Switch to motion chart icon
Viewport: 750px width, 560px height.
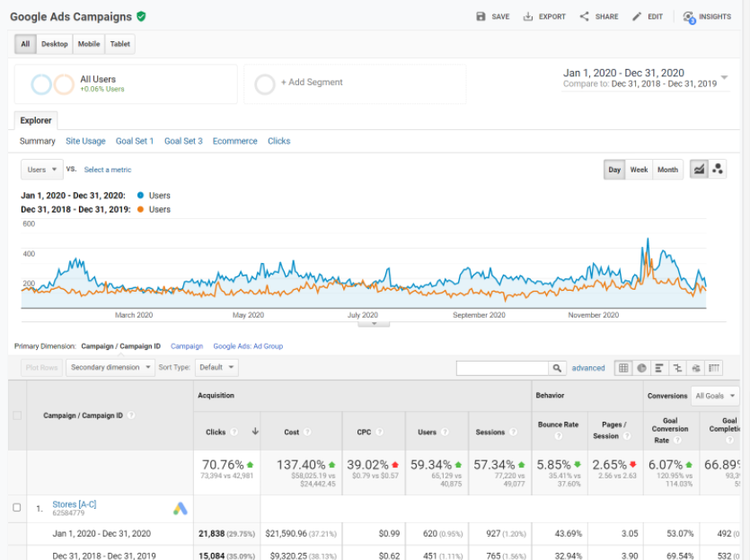[x=718, y=169]
